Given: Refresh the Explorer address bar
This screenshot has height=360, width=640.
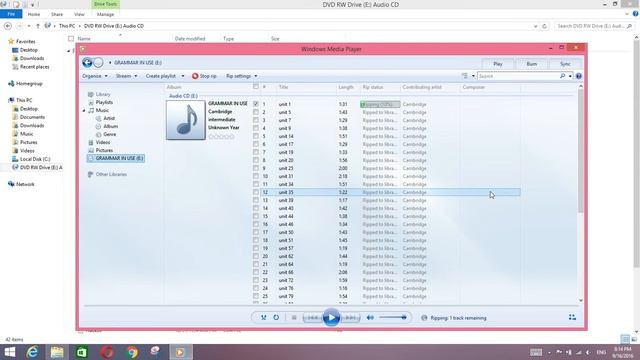Looking at the screenshot, I should (544, 26).
